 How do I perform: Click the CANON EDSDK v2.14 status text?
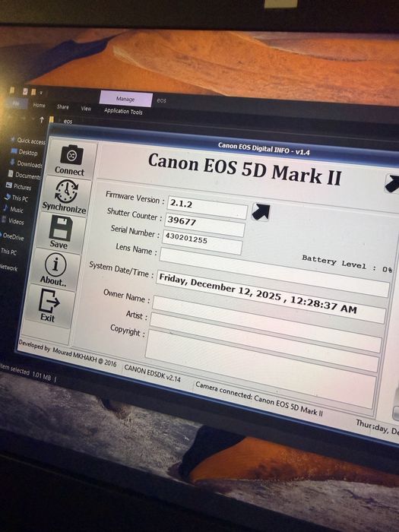152,373
